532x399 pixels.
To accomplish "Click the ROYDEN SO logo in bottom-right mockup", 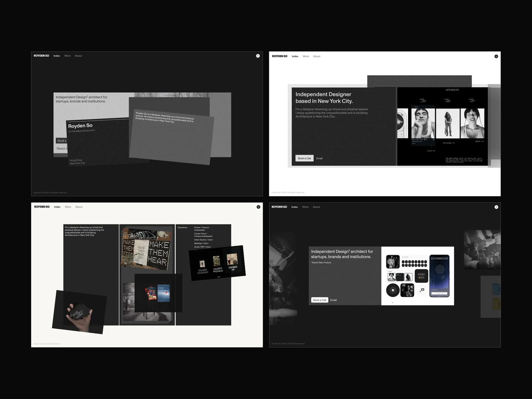I will (x=279, y=207).
